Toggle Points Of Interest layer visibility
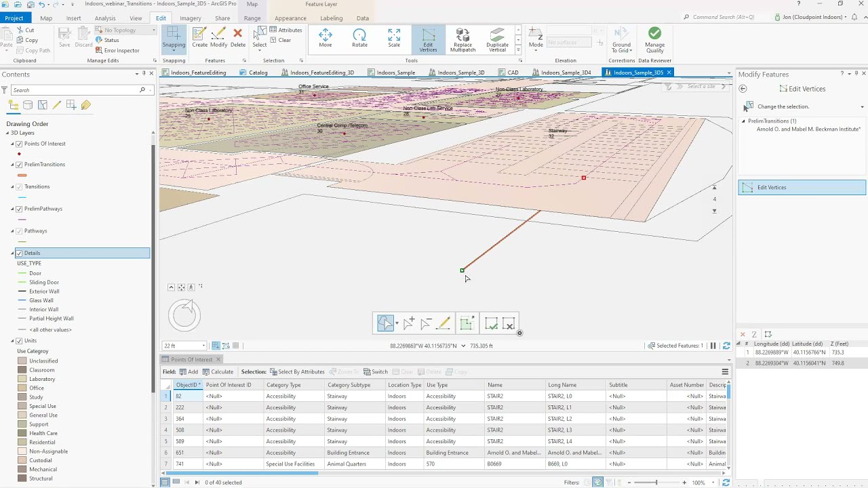Viewport: 868px width, 488px height. pos(19,144)
